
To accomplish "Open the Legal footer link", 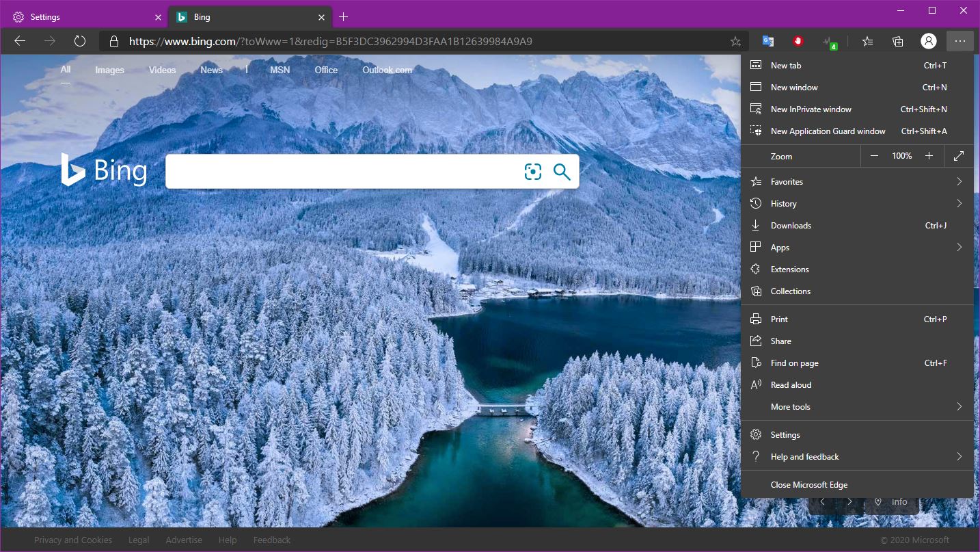I will point(139,540).
